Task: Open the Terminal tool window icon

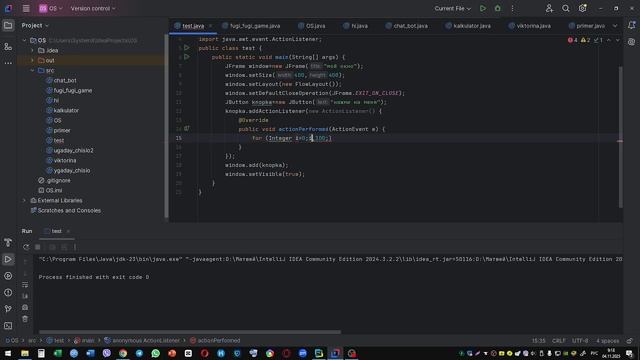Action: (x=8, y=326)
